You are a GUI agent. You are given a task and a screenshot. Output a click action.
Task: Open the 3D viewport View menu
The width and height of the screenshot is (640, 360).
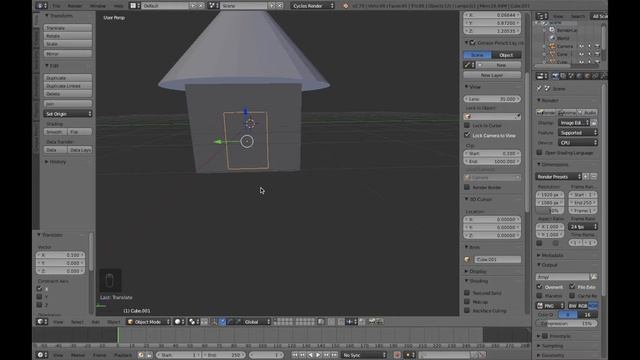tap(58, 322)
